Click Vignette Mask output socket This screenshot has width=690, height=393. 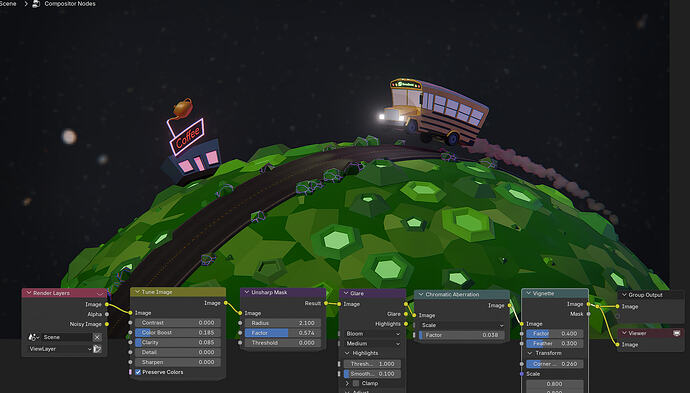[x=589, y=314]
